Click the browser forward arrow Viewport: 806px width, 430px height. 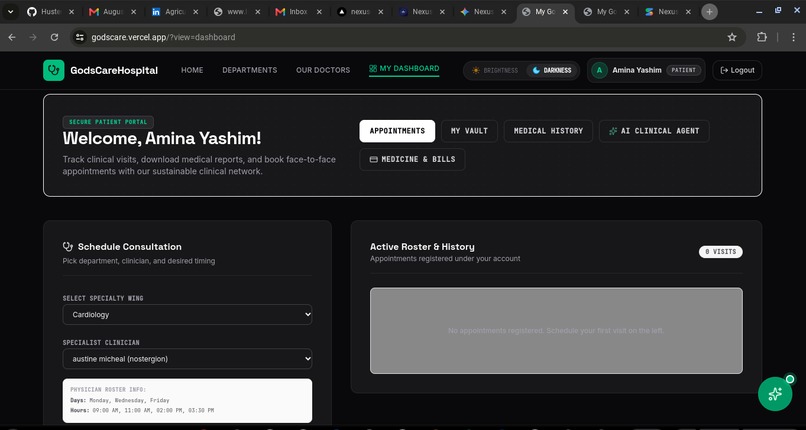pos(33,37)
